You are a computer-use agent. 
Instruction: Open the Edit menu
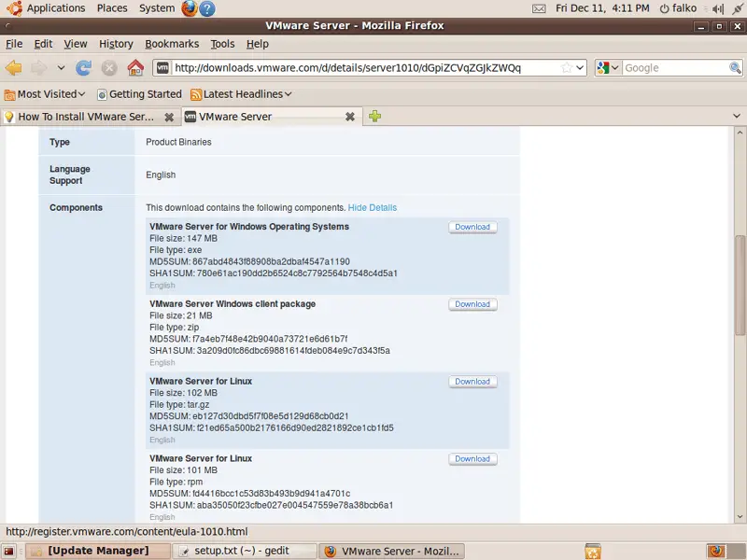43,44
